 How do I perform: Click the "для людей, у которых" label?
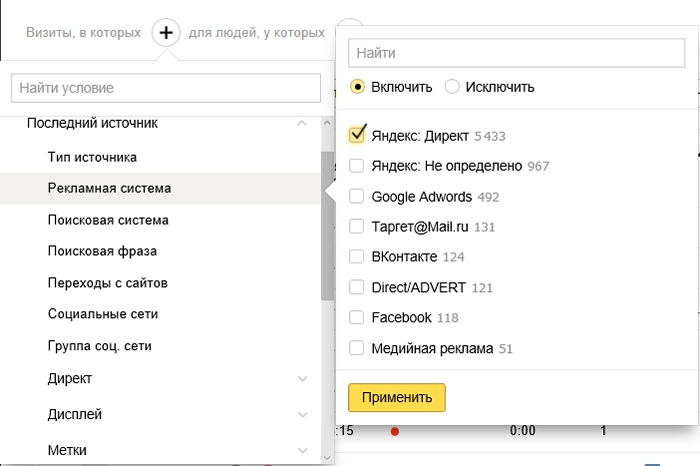tap(257, 33)
